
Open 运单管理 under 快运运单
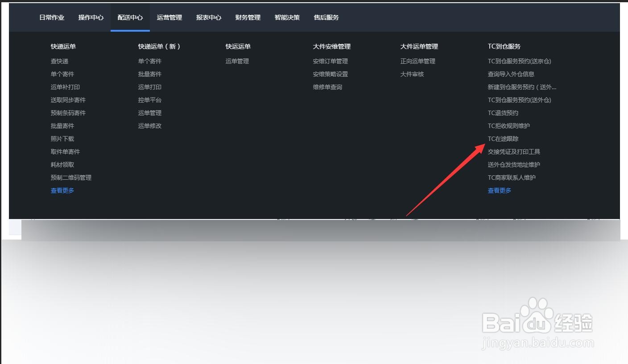pyautogui.click(x=237, y=61)
